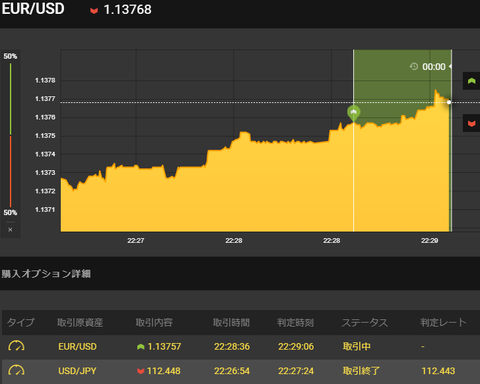Click the EUR/USD title at top

[33, 9]
